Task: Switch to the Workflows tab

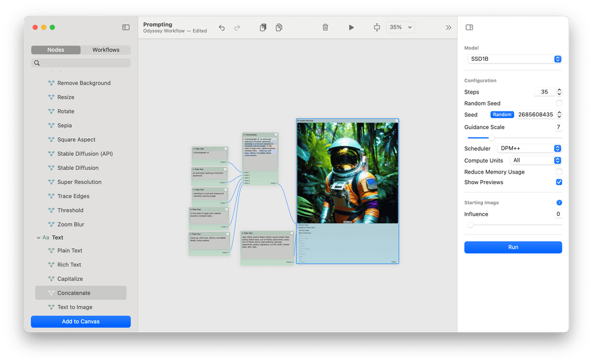Action: pyautogui.click(x=106, y=50)
